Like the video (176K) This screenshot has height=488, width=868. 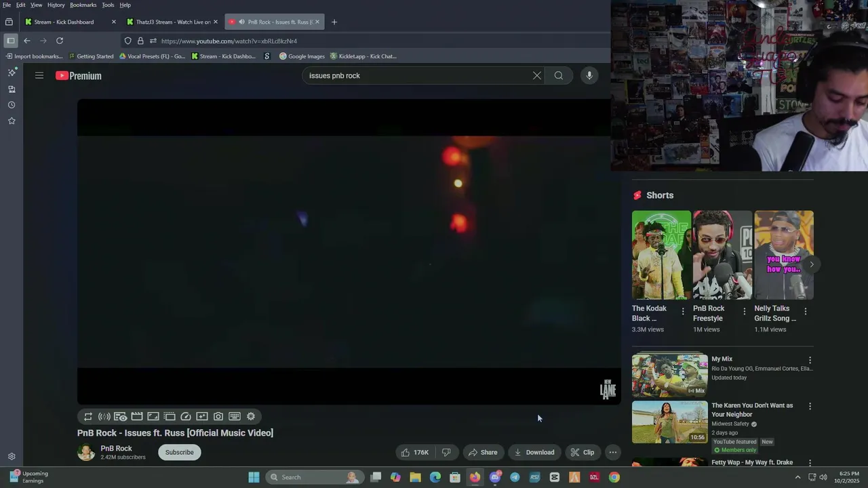pos(414,453)
